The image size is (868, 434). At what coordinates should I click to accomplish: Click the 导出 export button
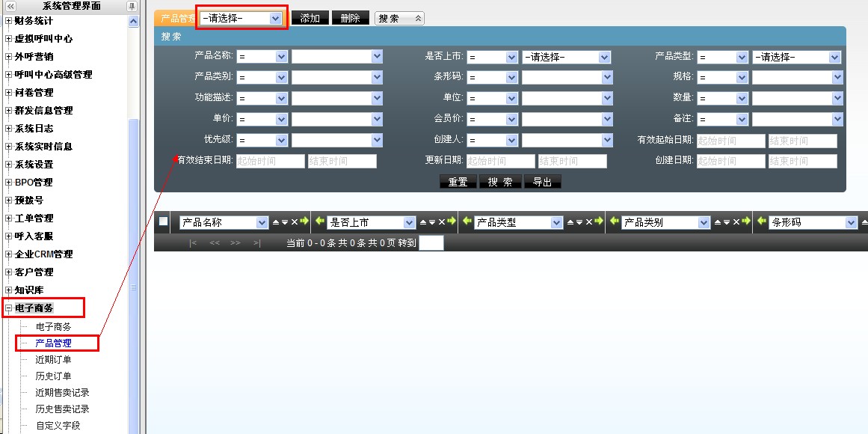(542, 182)
